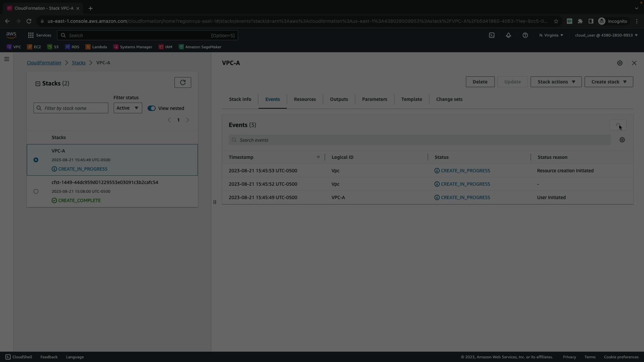The width and height of the screenshot is (644, 362).
Task: Open the Create stack dropdown
Action: (608, 82)
